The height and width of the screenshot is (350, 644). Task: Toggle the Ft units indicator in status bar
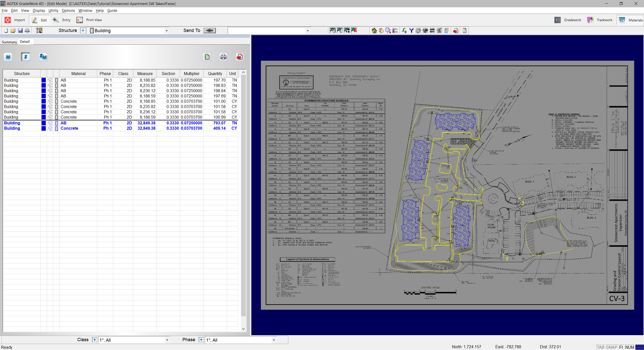tap(621, 347)
